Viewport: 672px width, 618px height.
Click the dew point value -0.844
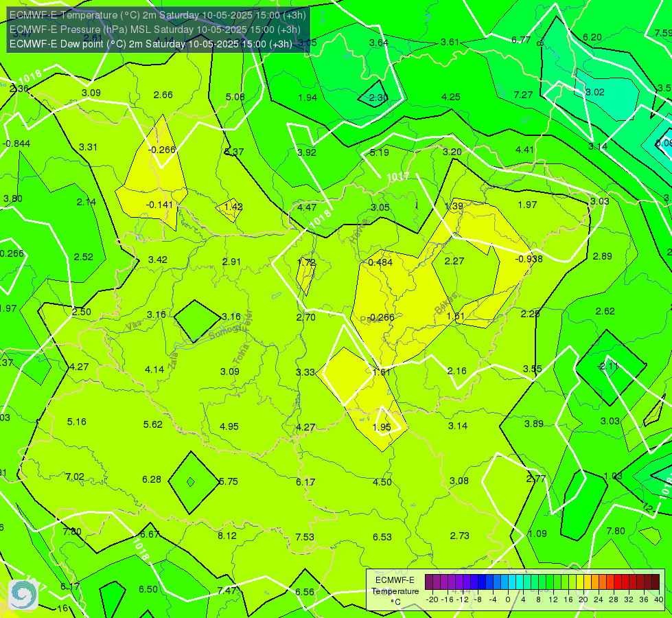point(16,144)
